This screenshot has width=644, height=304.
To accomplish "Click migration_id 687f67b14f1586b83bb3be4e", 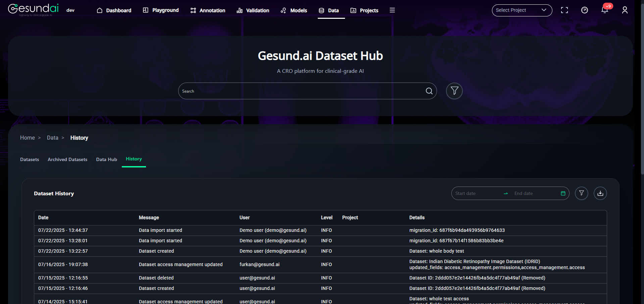I will [456, 241].
